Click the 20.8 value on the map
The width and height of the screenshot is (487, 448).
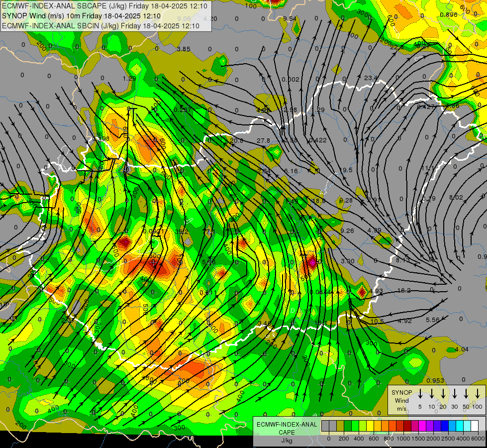click(237, 141)
